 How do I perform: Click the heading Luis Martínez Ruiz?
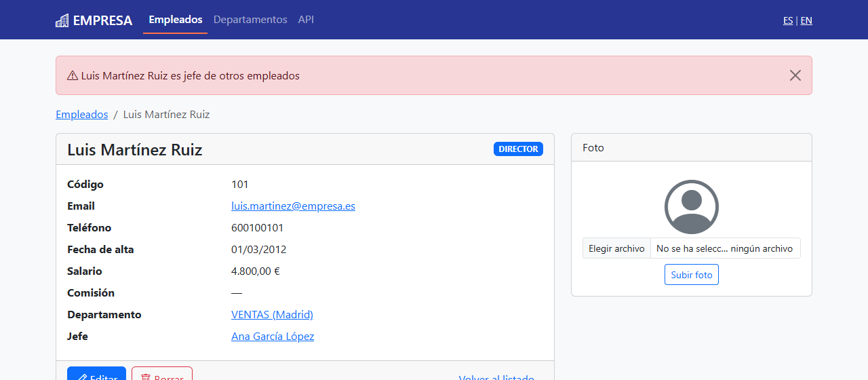tap(135, 150)
